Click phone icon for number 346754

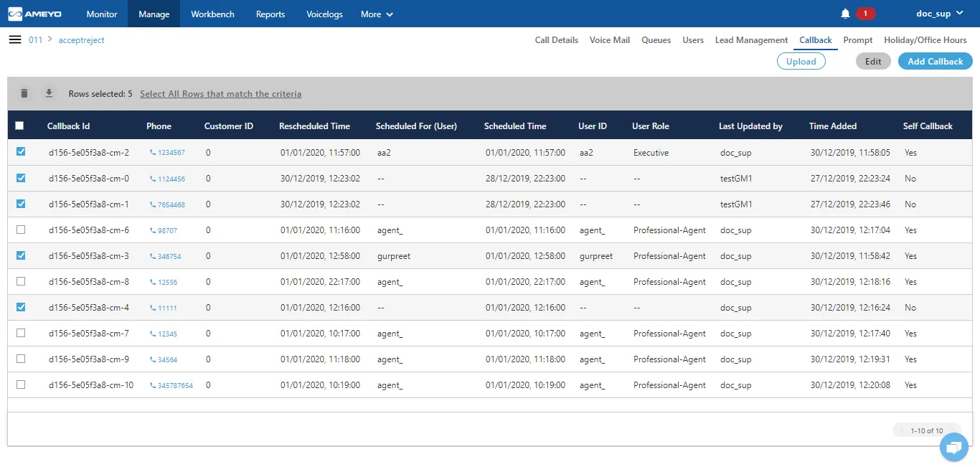click(x=153, y=256)
